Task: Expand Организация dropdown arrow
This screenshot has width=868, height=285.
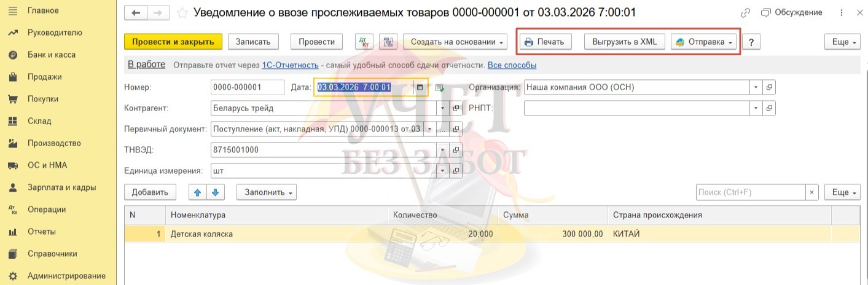Action: 756,87
